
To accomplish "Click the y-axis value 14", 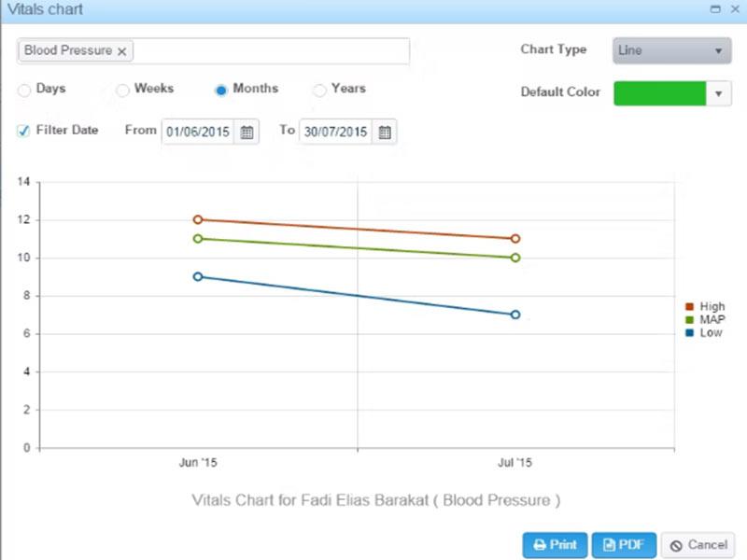I will click(x=23, y=181).
